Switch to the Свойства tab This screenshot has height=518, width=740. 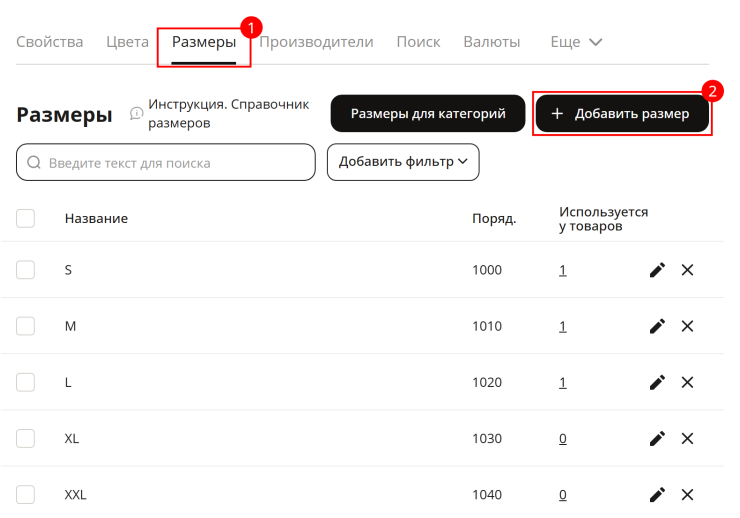(50, 42)
